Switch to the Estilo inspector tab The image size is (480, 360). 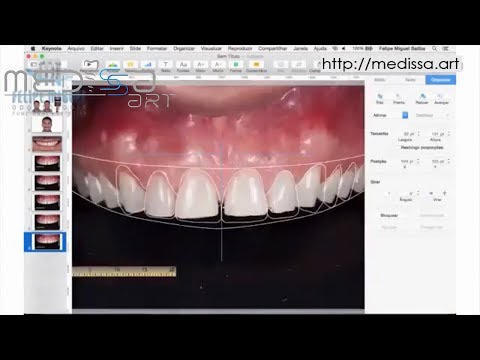click(380, 80)
